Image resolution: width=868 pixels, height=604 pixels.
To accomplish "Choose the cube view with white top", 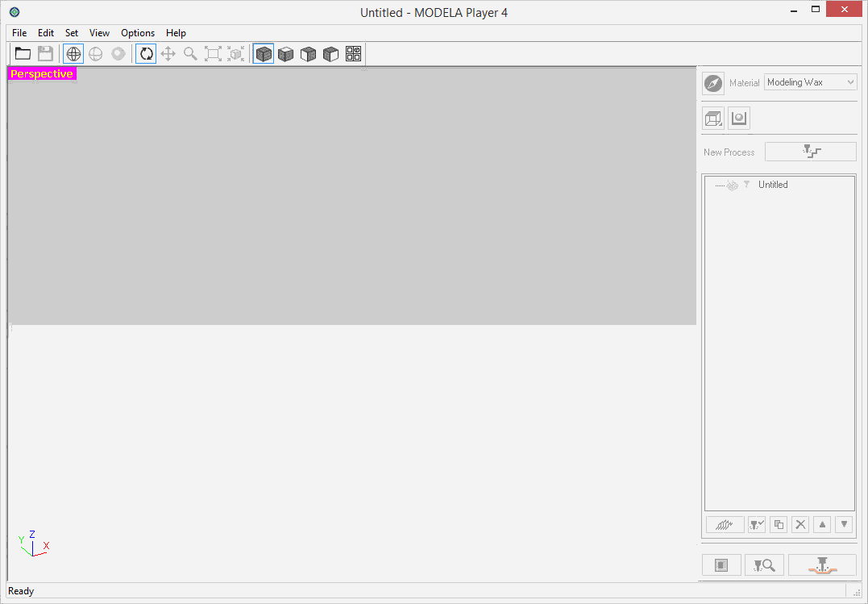I will pos(285,54).
